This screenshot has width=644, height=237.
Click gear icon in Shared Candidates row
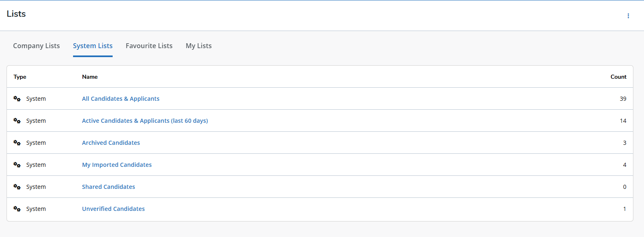coord(17,187)
